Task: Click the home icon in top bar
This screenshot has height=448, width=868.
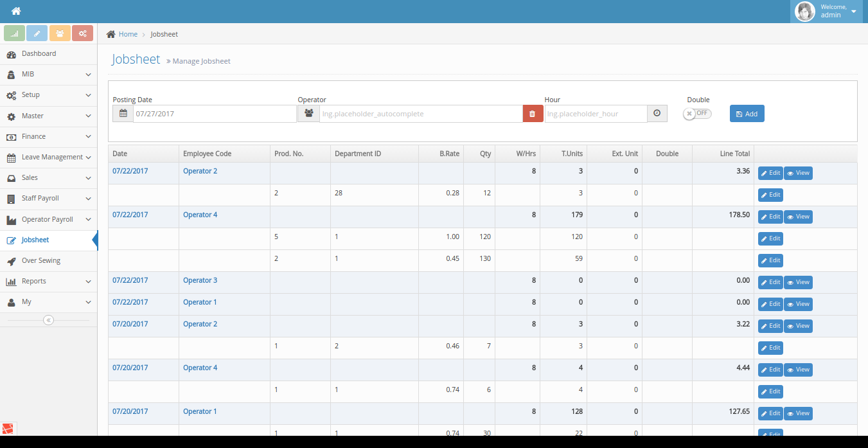Action: tap(16, 11)
